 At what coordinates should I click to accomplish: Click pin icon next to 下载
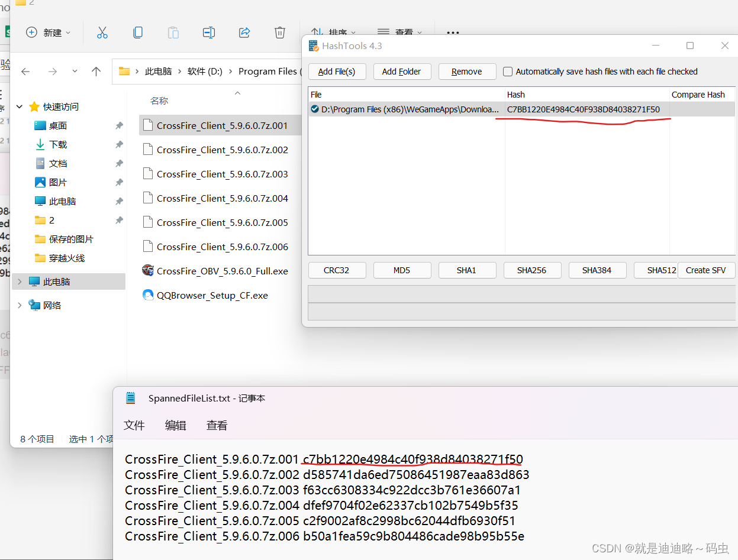(x=119, y=144)
